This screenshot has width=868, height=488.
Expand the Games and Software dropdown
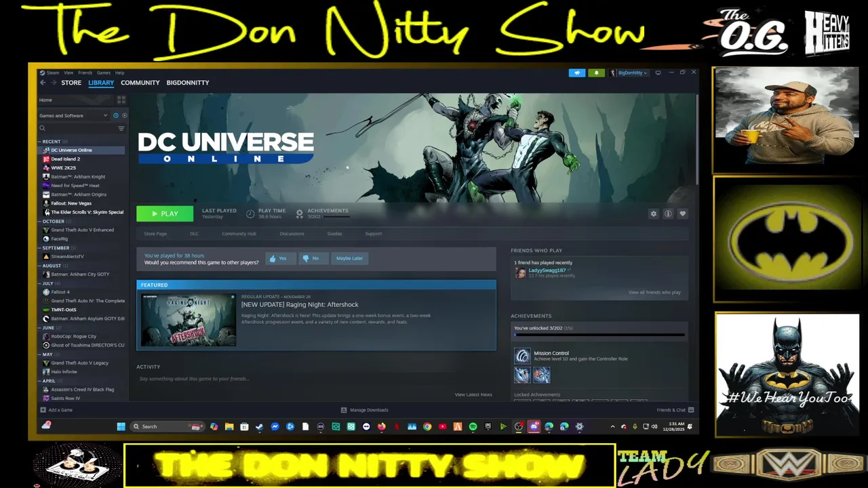point(73,116)
